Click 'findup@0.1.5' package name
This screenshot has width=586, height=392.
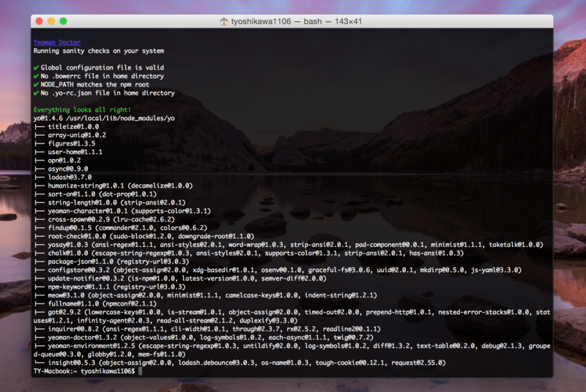click(x=70, y=228)
